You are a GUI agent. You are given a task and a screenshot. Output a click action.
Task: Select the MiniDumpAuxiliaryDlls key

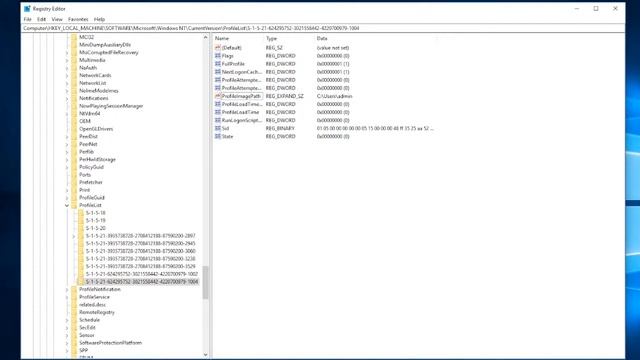tap(105, 45)
